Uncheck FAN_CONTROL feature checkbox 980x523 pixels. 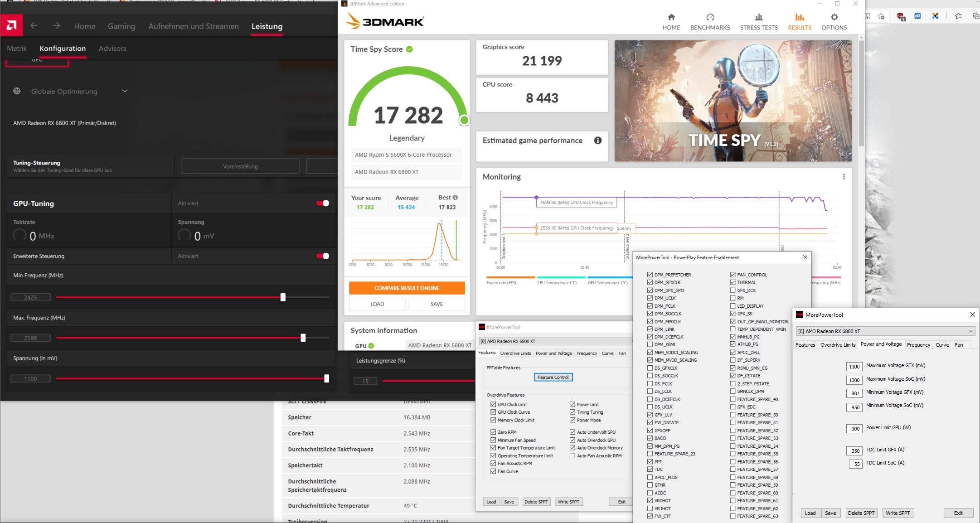coord(733,275)
